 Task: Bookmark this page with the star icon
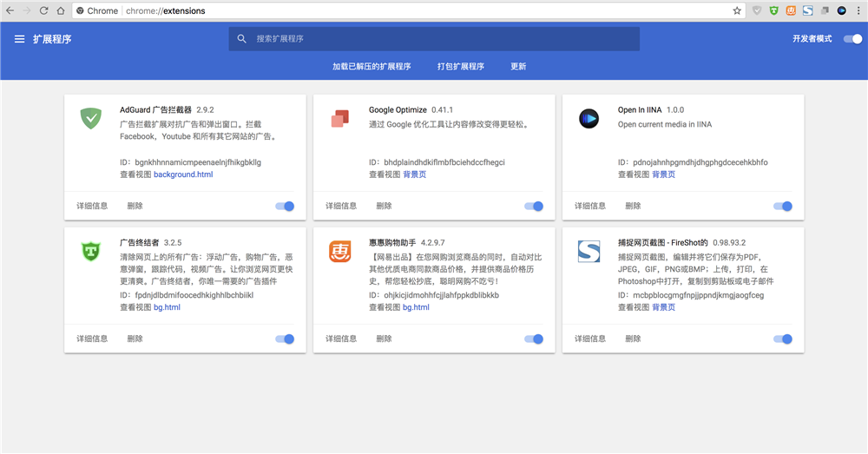[737, 10]
